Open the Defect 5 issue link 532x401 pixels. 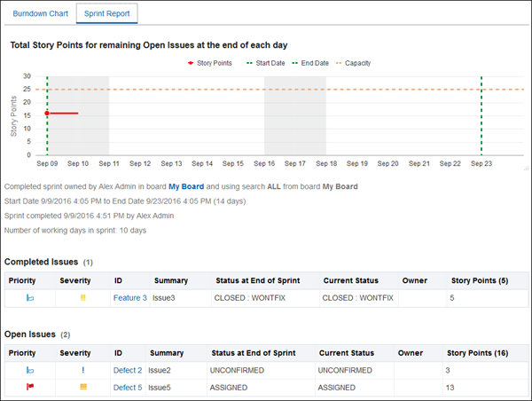(x=128, y=387)
